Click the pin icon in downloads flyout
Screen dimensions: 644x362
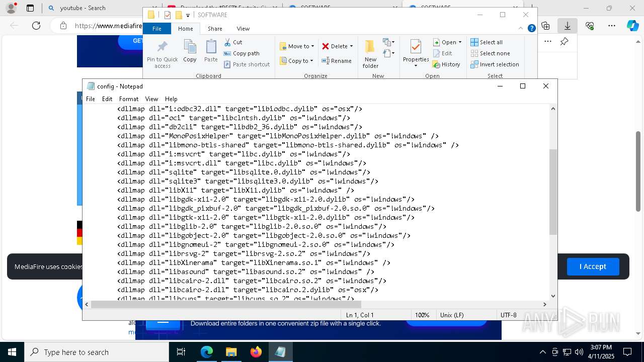coord(564,42)
